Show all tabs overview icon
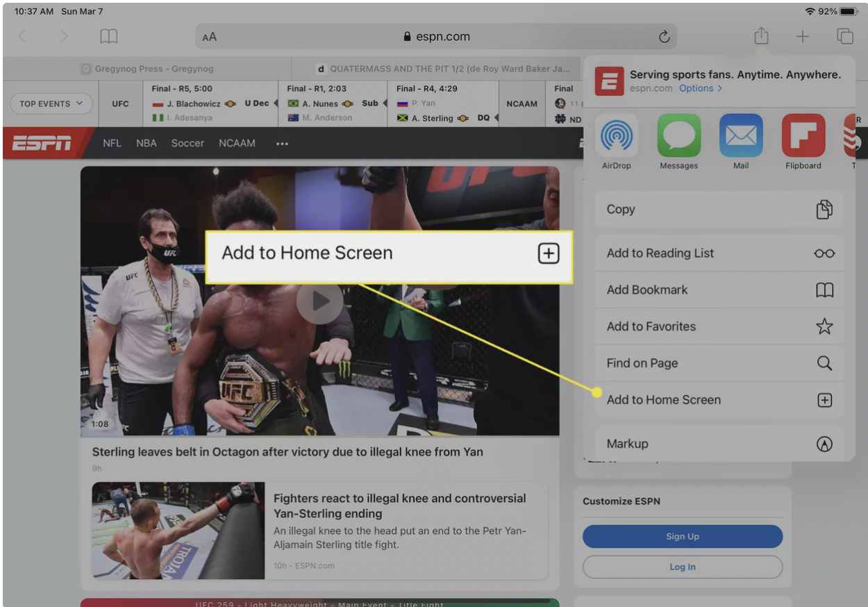The width and height of the screenshot is (868, 607). 844,37
